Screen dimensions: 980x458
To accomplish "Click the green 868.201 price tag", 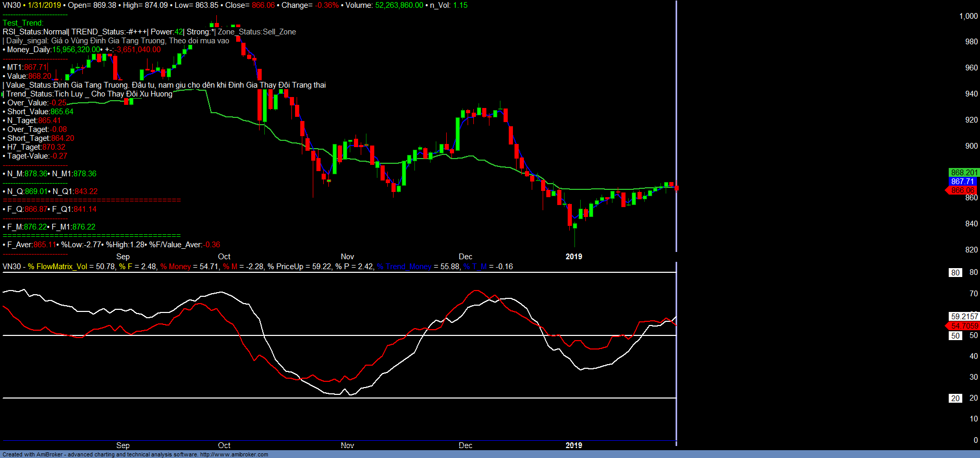I will point(964,173).
